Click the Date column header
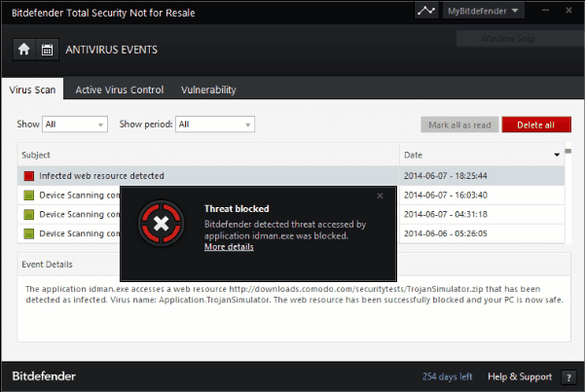 coord(482,155)
